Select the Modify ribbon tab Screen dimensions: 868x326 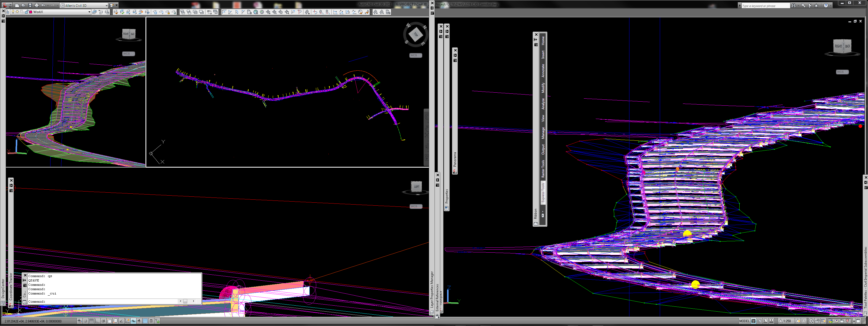tap(543, 88)
